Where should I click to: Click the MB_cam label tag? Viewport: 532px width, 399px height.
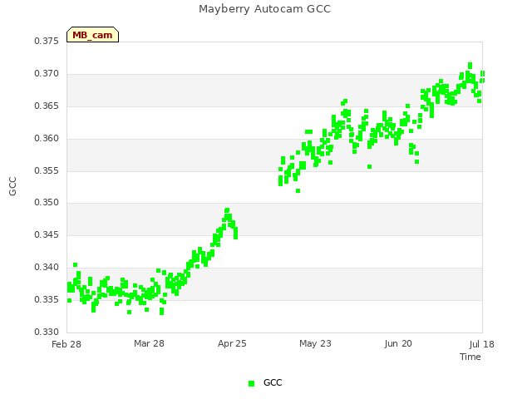pyautogui.click(x=92, y=35)
